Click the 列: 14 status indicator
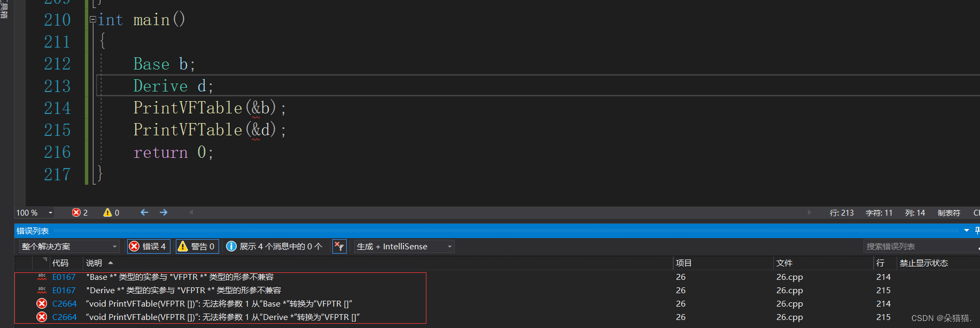The image size is (980, 328). click(x=915, y=212)
